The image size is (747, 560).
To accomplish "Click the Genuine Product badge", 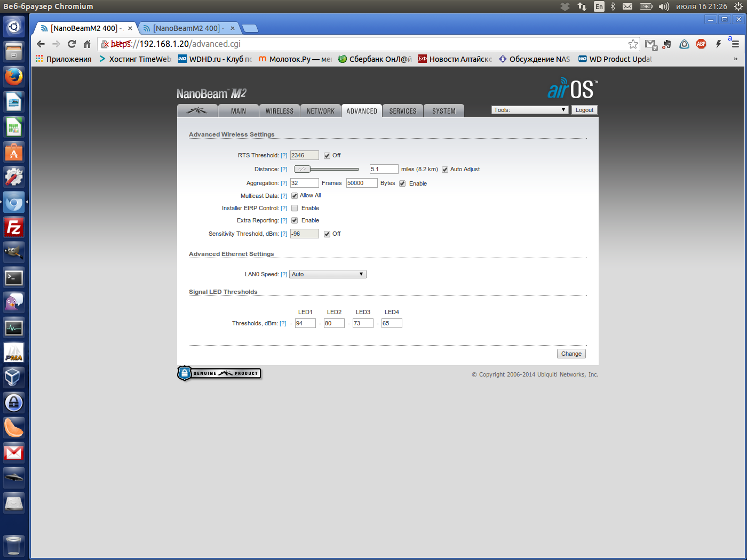I will (x=219, y=373).
